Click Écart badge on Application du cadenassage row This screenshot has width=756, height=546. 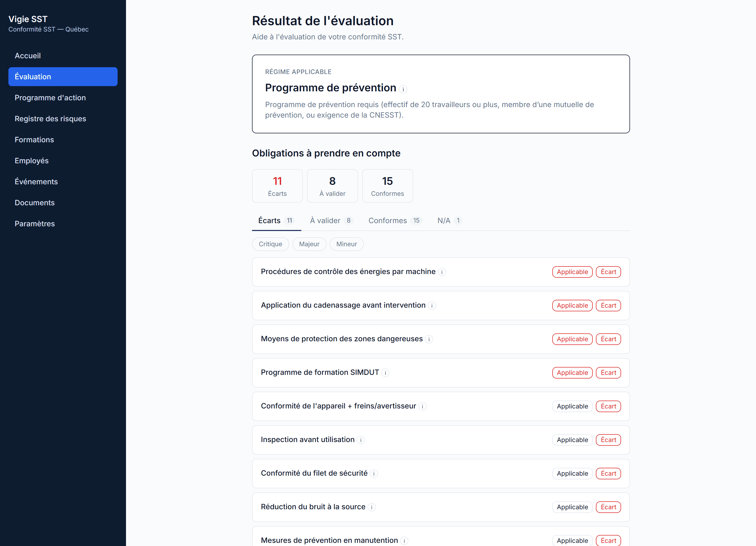[608, 306]
